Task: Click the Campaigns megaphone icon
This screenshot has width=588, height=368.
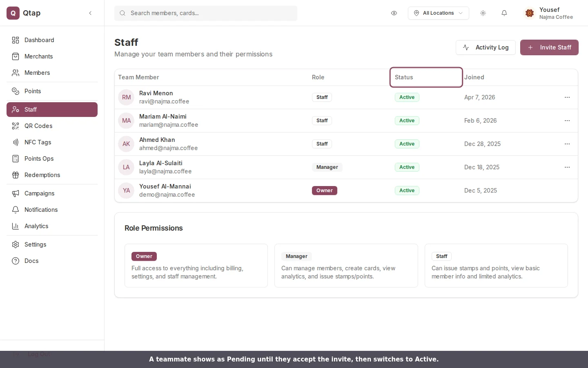Action: coord(16,193)
